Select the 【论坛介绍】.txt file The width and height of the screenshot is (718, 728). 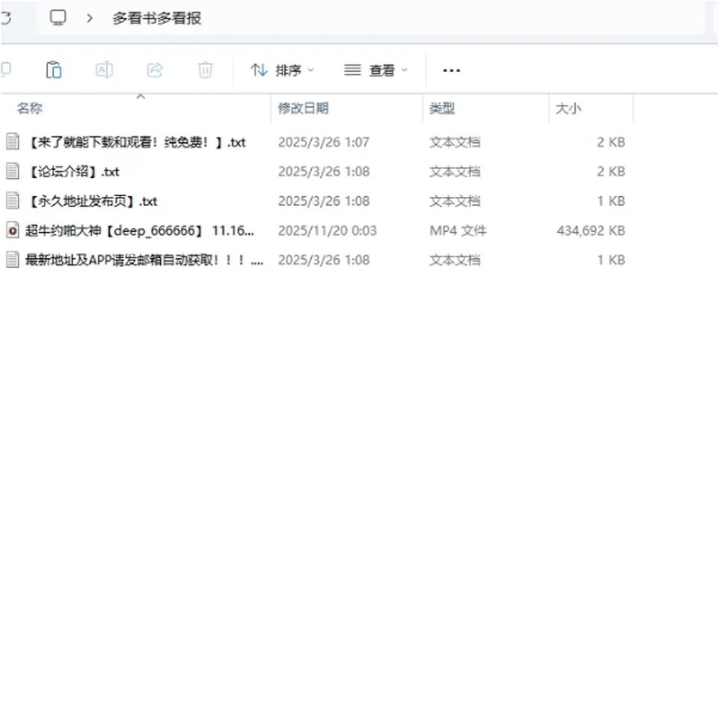(74, 171)
